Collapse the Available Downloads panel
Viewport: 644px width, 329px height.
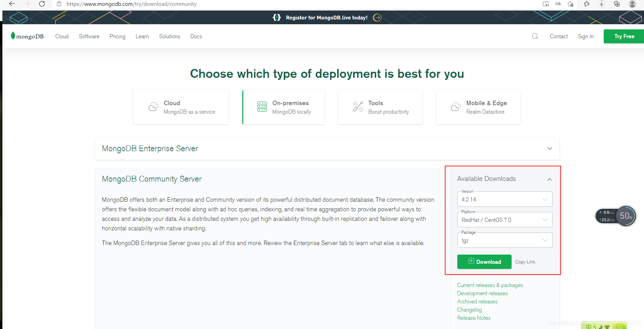[x=549, y=179]
